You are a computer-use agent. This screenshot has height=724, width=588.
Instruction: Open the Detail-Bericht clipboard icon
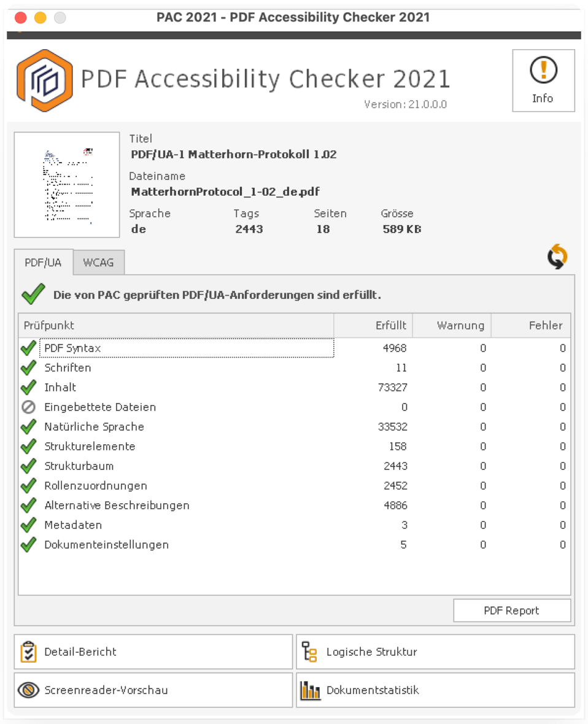pyautogui.click(x=27, y=652)
